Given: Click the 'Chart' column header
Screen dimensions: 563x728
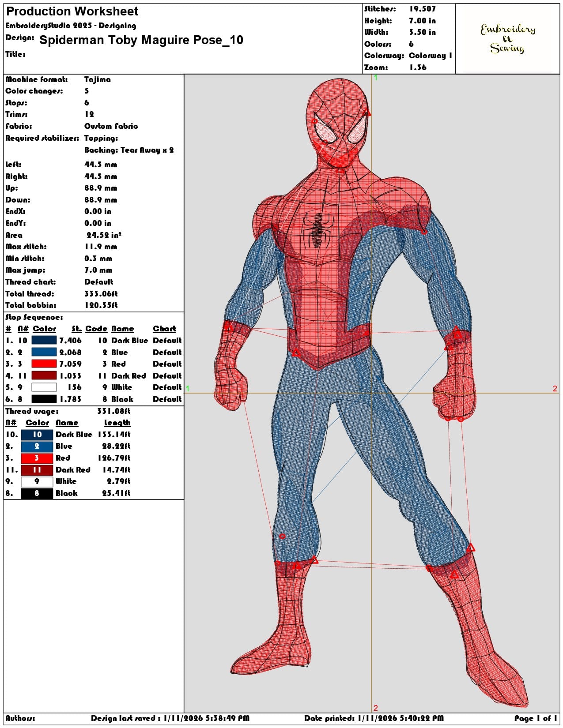Looking at the screenshot, I should pos(164,329).
